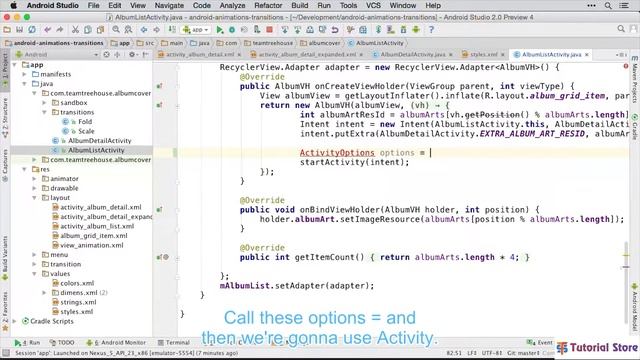Click gutter override icon beside onCreateViewHolder
Screen dimensions: 640x360
click(159, 86)
